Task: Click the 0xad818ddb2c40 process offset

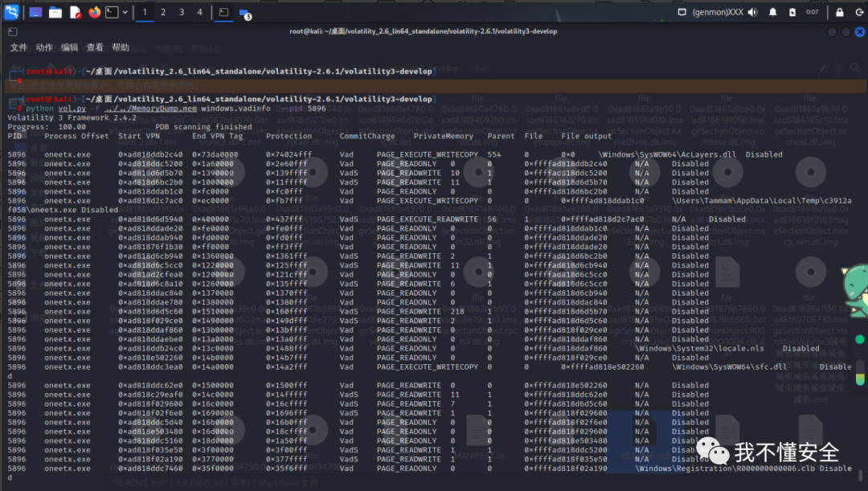Action: click(x=150, y=154)
